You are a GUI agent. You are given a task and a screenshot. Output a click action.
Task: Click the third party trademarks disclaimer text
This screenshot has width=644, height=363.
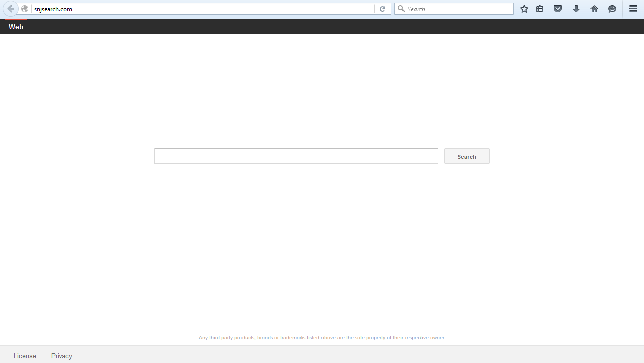[x=322, y=338]
